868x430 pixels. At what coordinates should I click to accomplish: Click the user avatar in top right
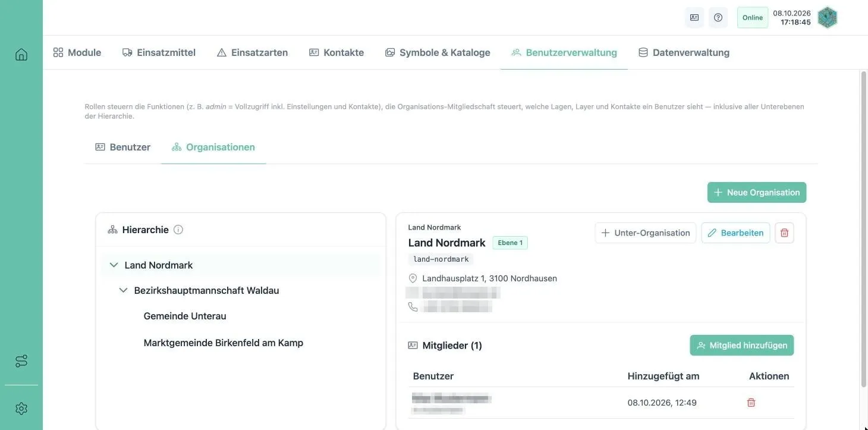(x=828, y=17)
